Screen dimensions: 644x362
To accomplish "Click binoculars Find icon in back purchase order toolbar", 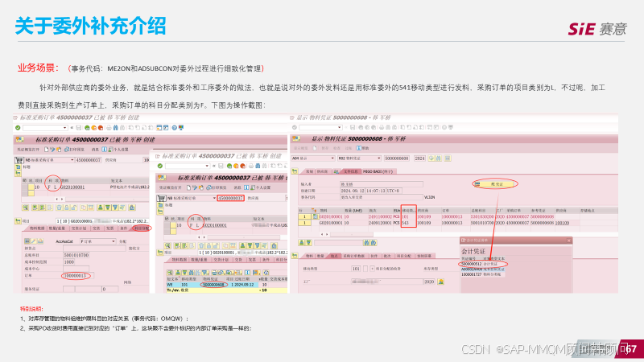I will pyautogui.click(x=115, y=128).
